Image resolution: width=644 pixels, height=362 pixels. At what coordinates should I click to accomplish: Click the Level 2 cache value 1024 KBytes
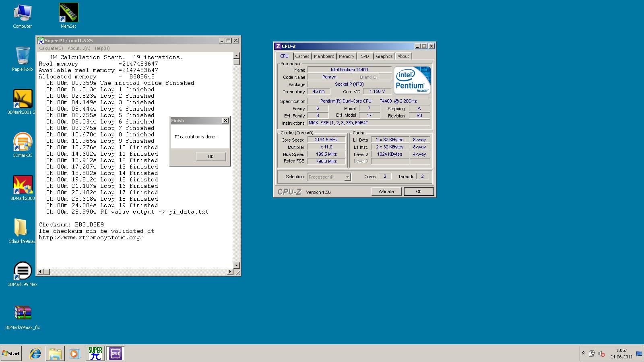click(x=390, y=154)
